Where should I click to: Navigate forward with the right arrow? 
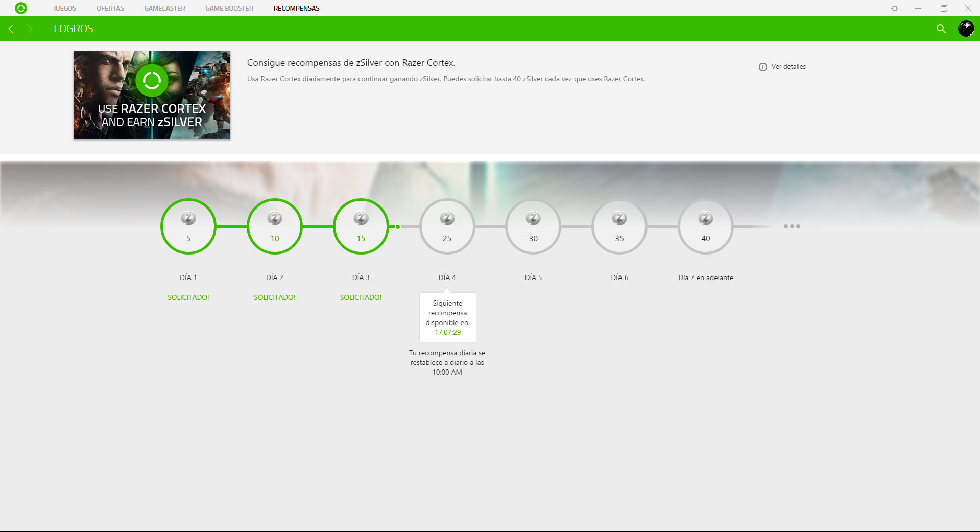point(30,29)
